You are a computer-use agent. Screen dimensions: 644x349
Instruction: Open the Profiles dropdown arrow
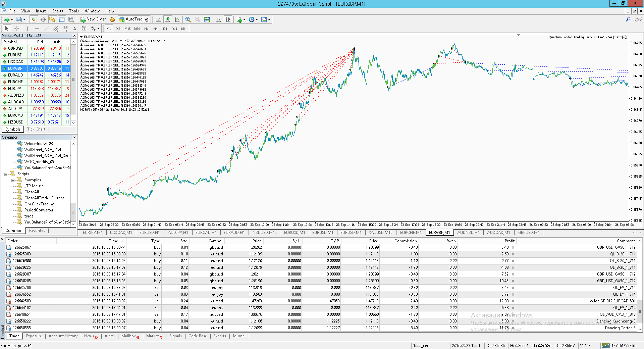tap(24, 19)
